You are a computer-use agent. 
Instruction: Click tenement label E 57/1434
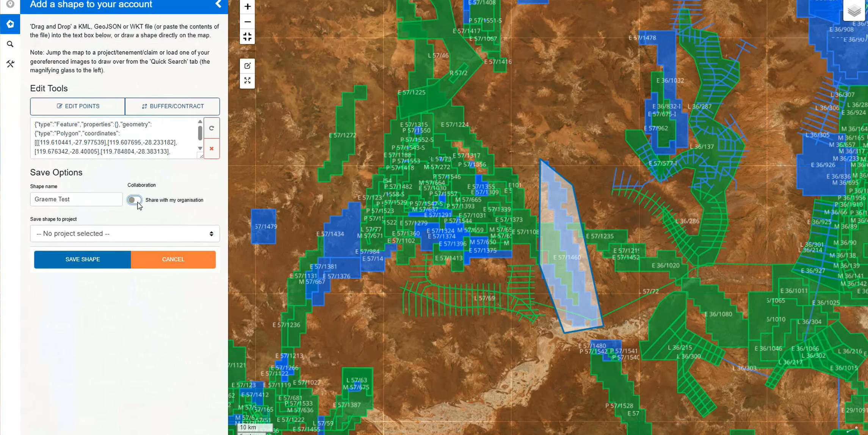click(x=330, y=234)
